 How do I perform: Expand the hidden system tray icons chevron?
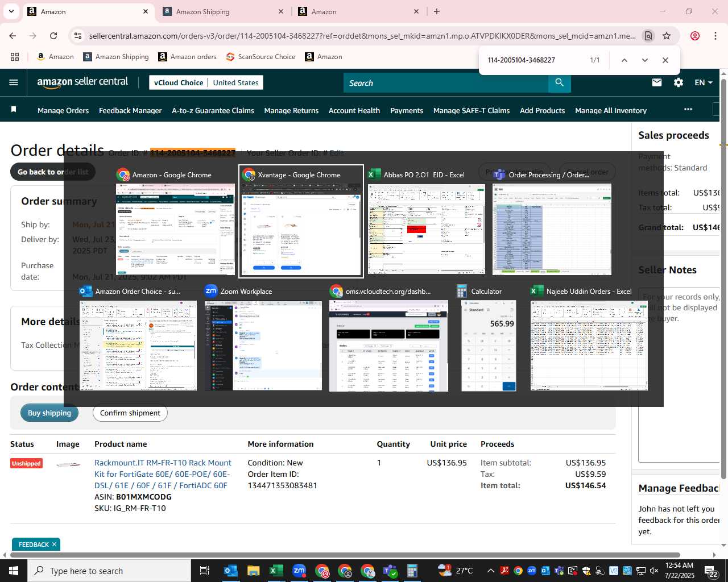(490, 571)
